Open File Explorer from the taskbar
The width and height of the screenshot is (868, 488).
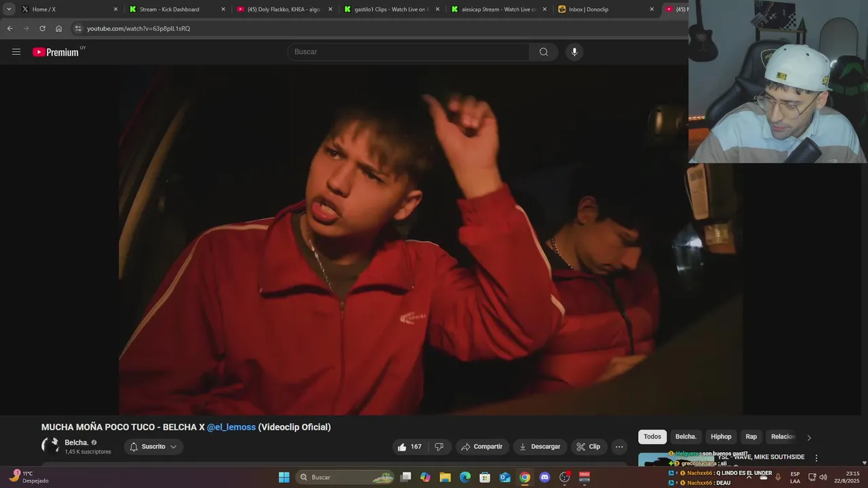click(x=446, y=477)
